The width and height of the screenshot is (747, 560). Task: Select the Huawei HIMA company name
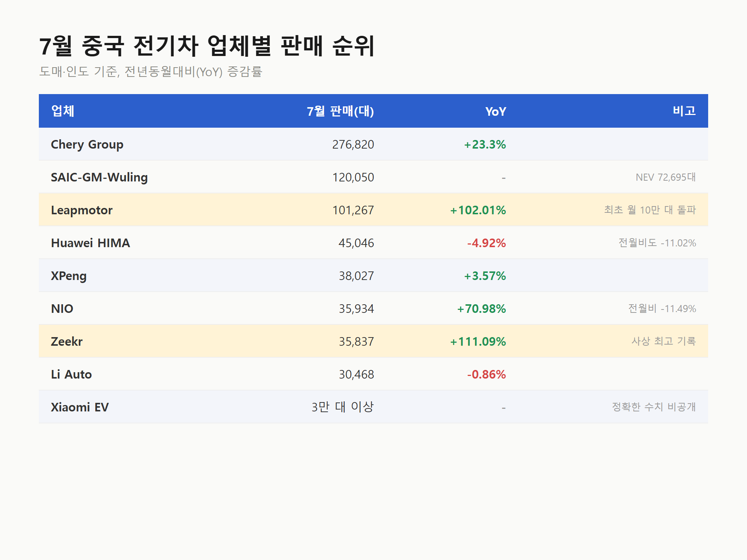(90, 243)
